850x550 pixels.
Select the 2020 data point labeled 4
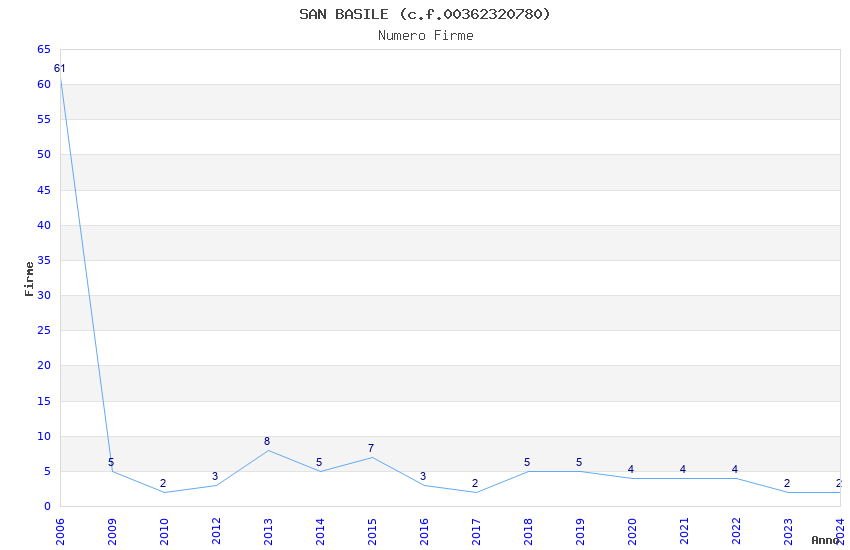pos(630,470)
